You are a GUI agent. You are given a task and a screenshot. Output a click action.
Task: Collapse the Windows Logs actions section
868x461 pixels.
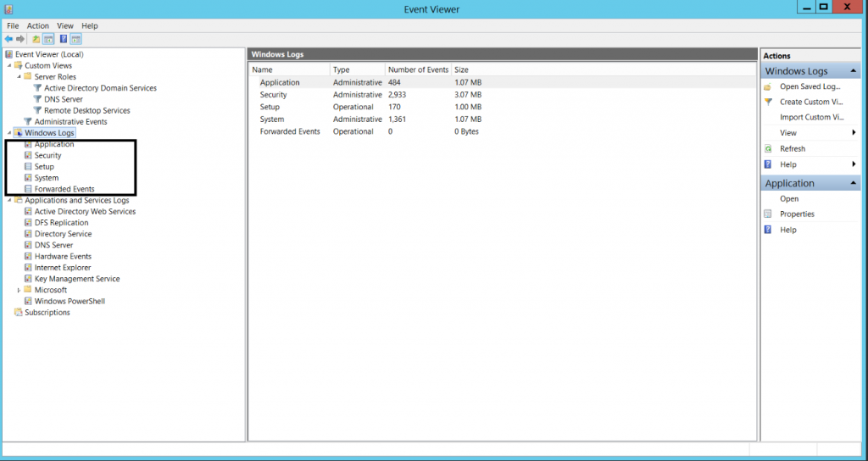pyautogui.click(x=853, y=71)
